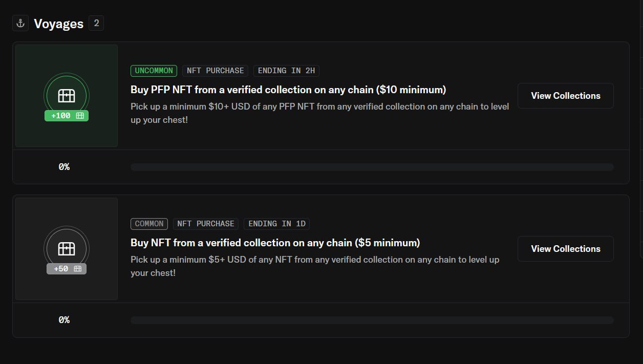Click the Voyages count badge showing 2
This screenshot has height=364, width=643.
[96, 23]
